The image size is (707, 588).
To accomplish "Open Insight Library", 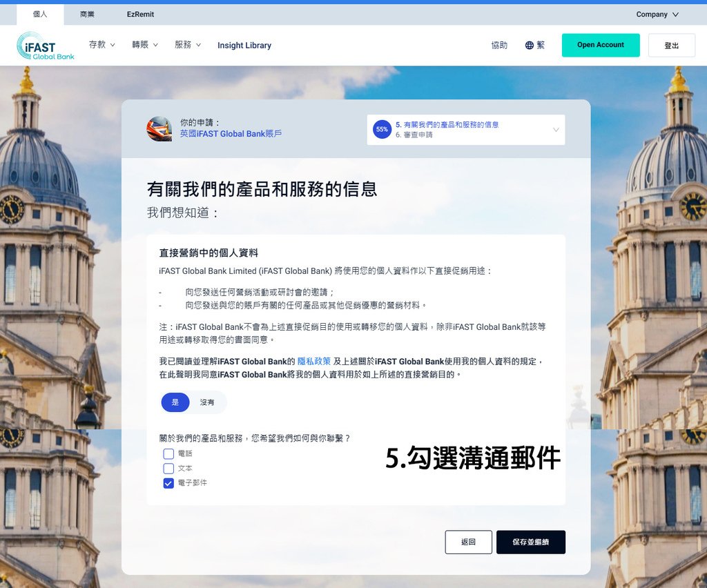I will click(244, 45).
